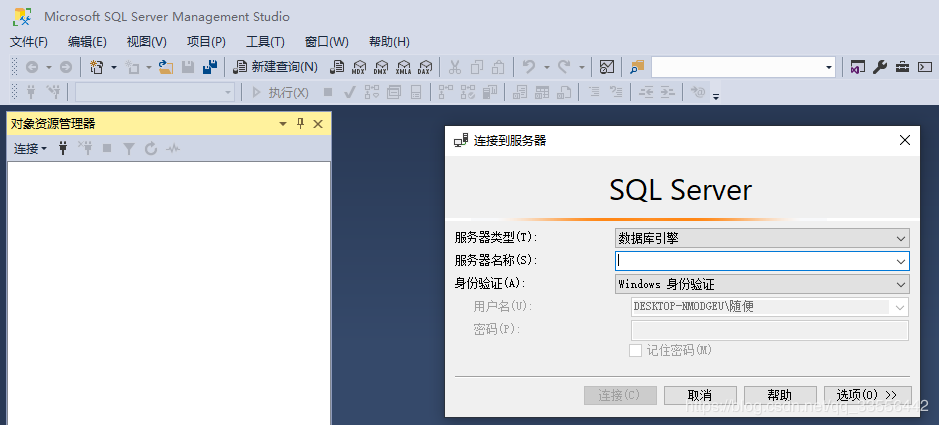The image size is (939, 425).
Task: Click the filter funnel icon in Object Explorer
Action: coord(129,148)
